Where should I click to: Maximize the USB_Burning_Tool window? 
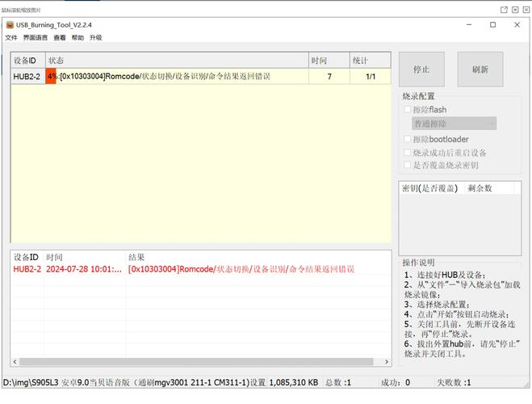click(492, 24)
